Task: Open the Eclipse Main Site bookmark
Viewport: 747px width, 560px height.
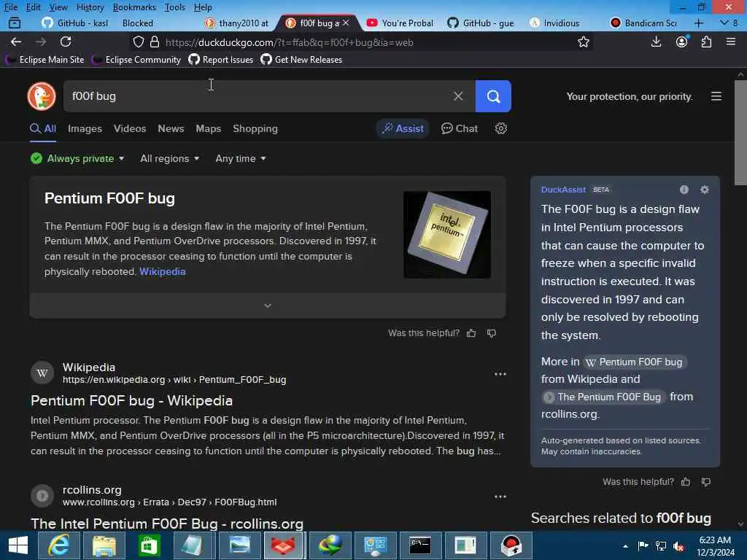Action: (x=45, y=60)
